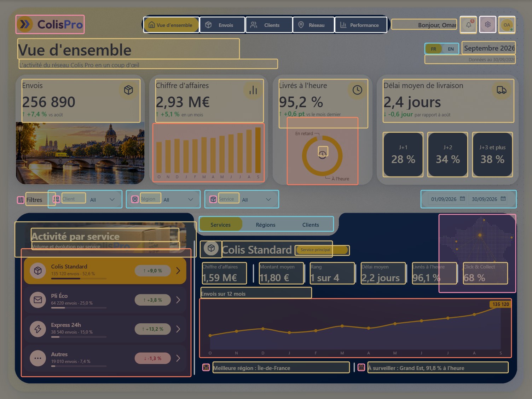
Task: Select the Colis Standard service row
Action: coord(105,271)
